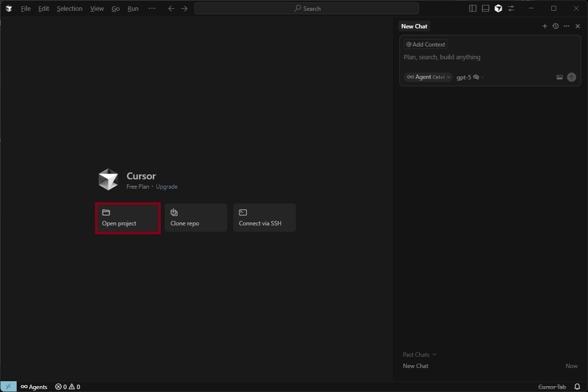Open the Agent mode dropdown

428,77
